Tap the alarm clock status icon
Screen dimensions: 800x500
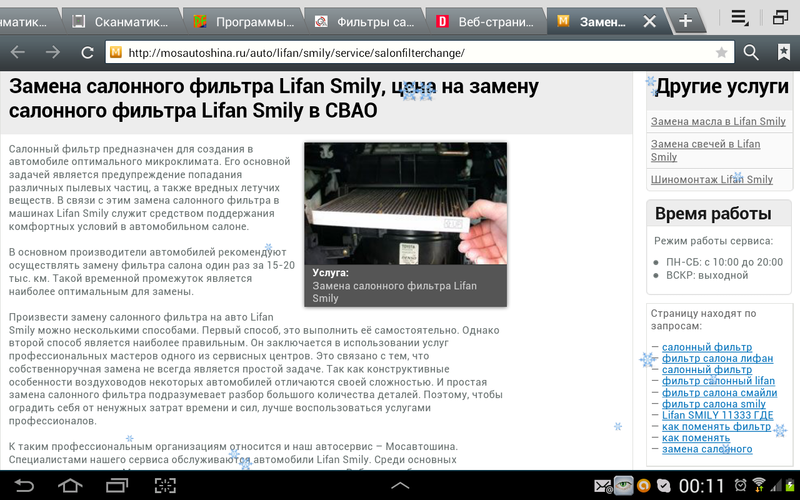(x=740, y=485)
